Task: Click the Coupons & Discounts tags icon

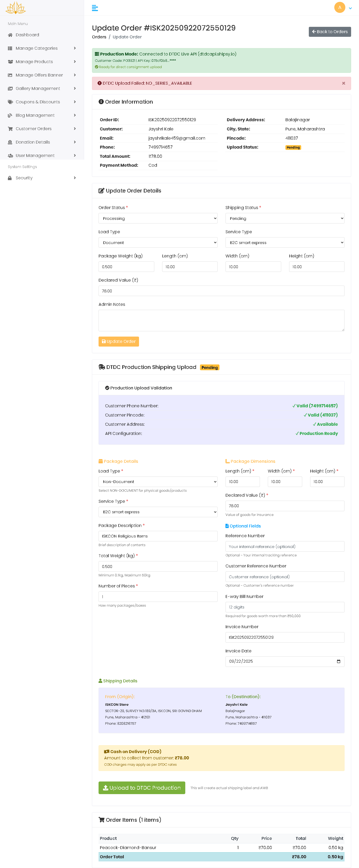Action: tap(10, 102)
